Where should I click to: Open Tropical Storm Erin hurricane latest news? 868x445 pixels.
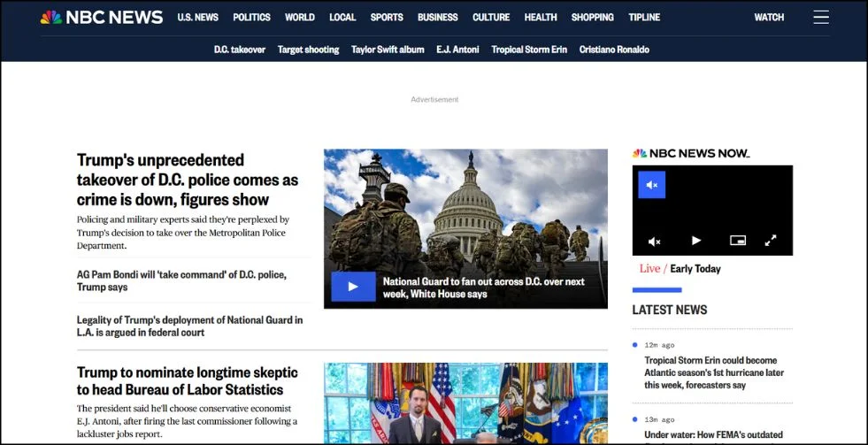714,372
